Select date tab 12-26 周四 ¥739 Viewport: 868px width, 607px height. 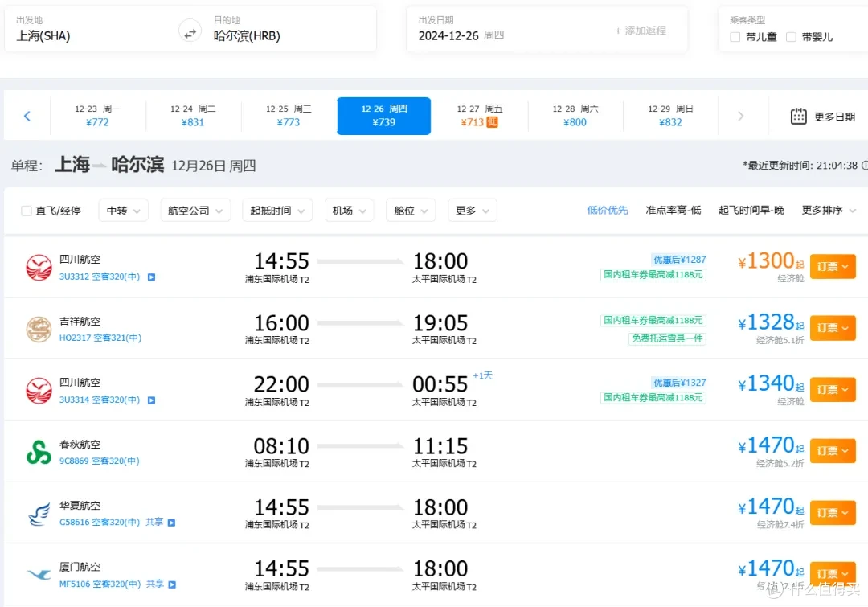tap(383, 116)
